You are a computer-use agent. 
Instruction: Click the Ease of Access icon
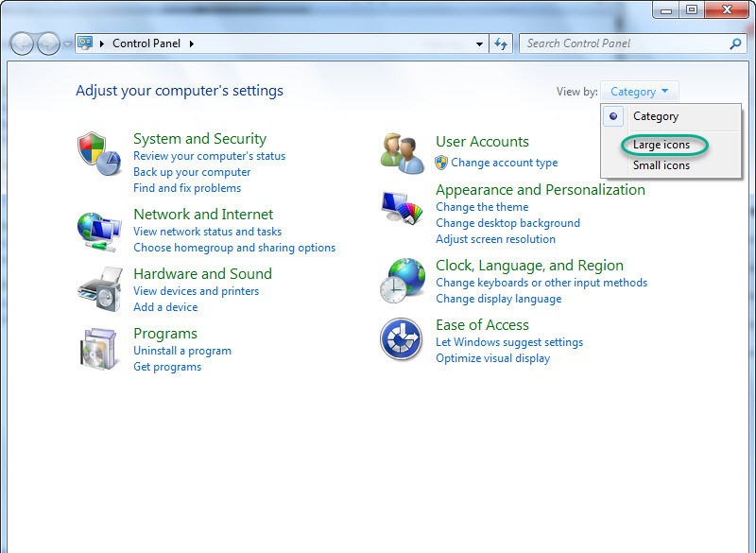pos(401,339)
